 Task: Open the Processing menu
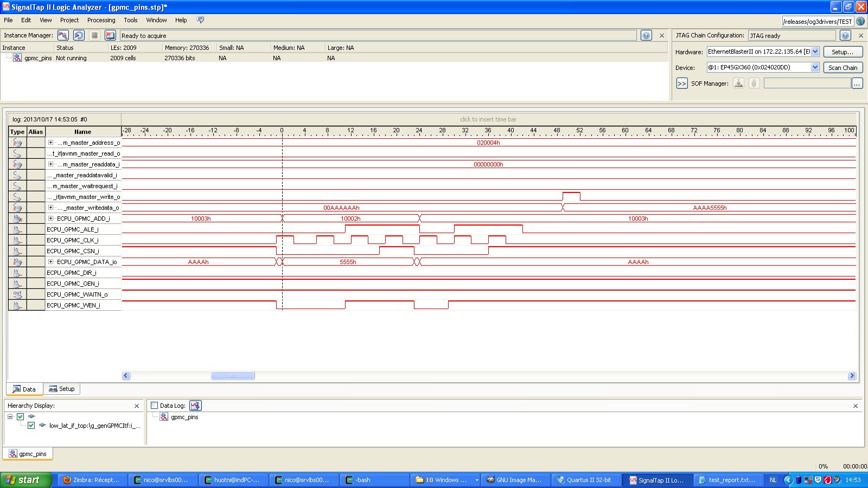tap(101, 20)
